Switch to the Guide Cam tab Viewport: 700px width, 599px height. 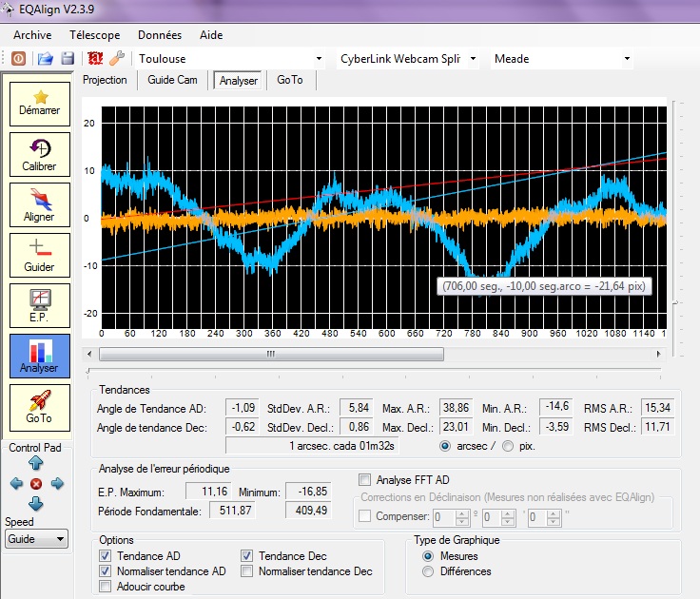click(x=172, y=80)
